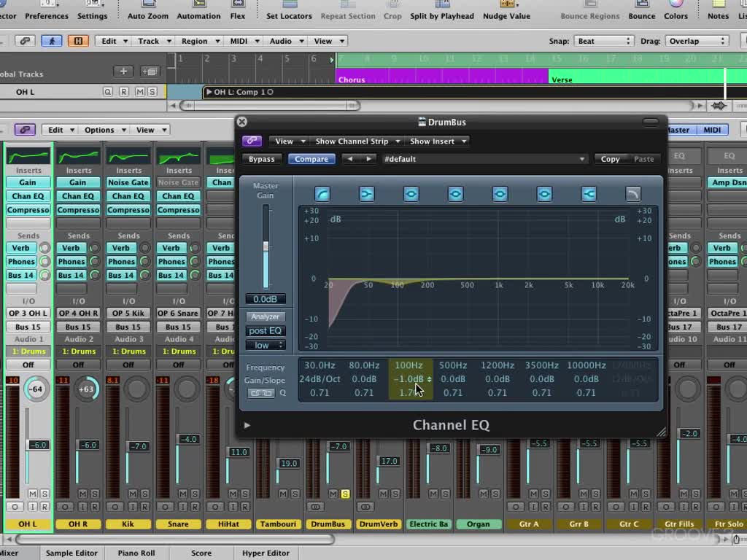Click the horizontal mixer scrollbar

(175, 539)
